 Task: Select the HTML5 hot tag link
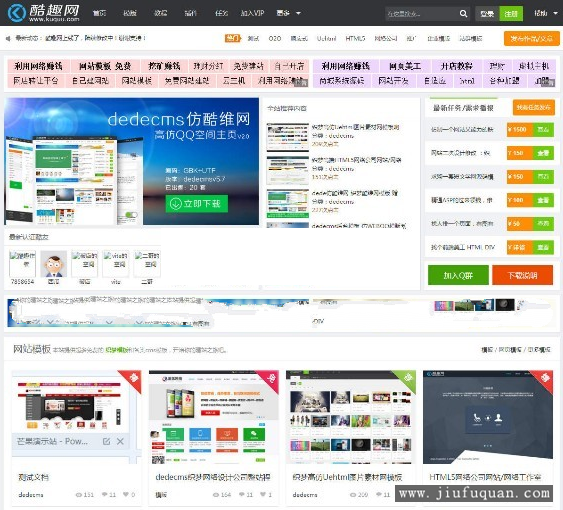(355, 38)
